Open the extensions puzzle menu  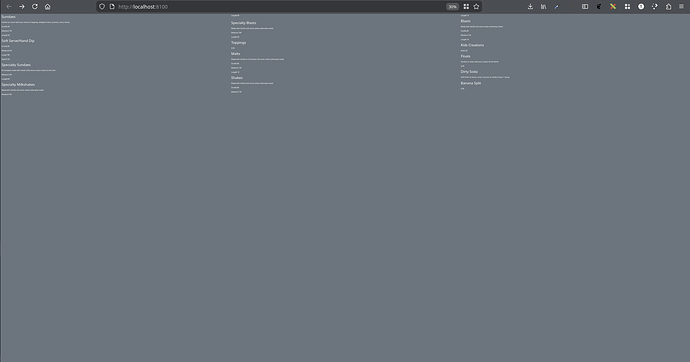pos(668,7)
